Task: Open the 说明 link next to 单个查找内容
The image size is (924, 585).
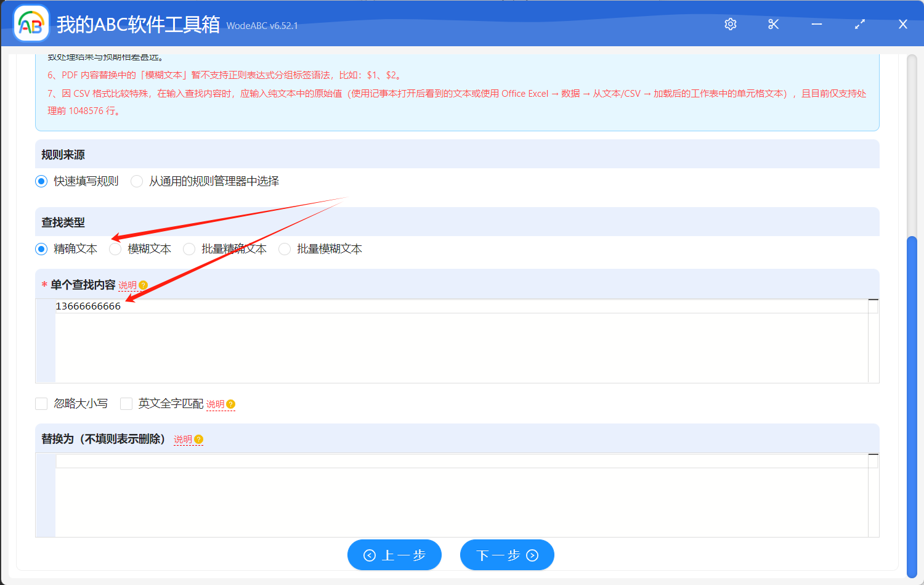Action: (x=129, y=285)
